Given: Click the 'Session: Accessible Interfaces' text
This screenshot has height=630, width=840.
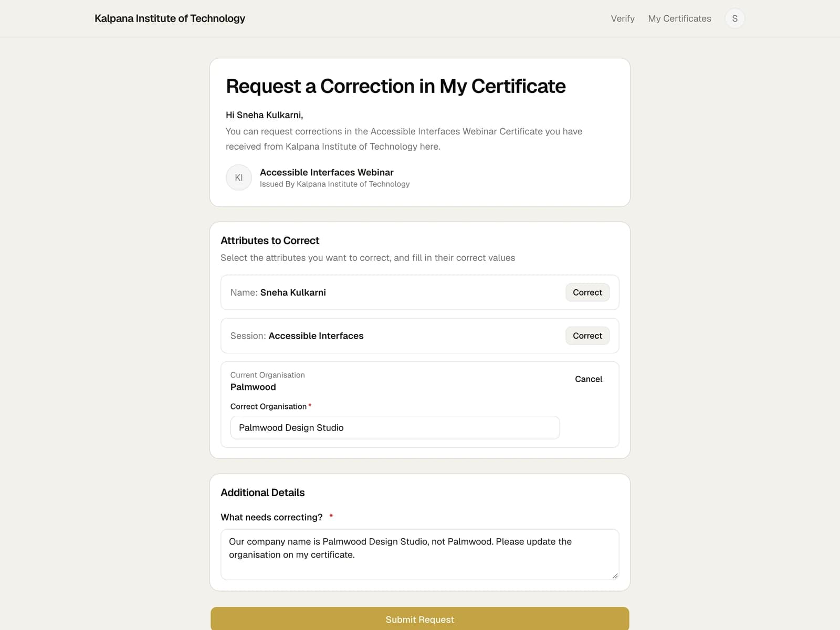Looking at the screenshot, I should [297, 336].
